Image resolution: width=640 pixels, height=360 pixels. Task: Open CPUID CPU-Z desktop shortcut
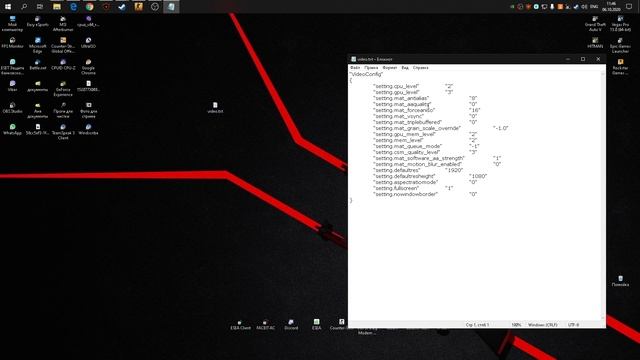(63, 65)
